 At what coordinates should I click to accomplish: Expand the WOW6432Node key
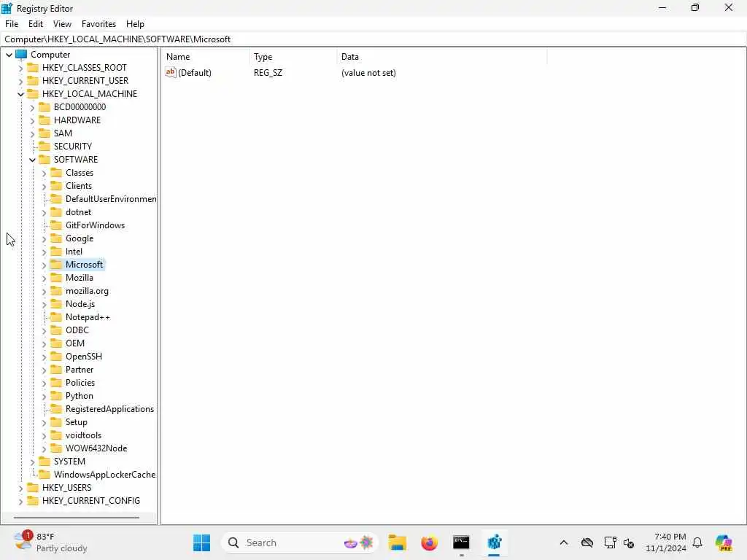click(x=44, y=448)
